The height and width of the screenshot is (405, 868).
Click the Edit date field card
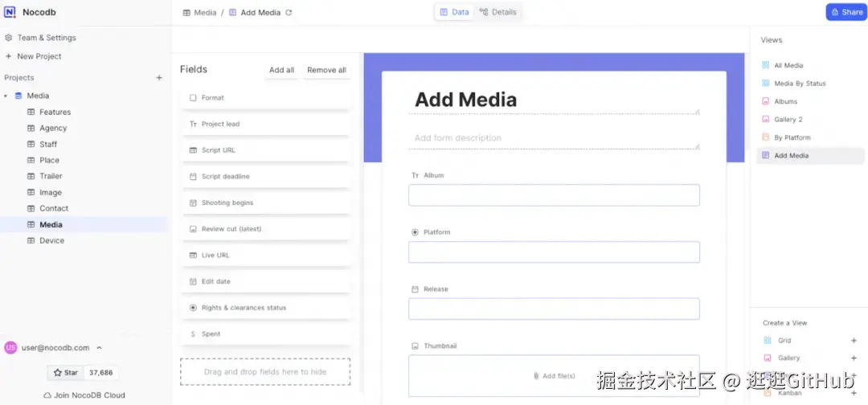pos(266,281)
